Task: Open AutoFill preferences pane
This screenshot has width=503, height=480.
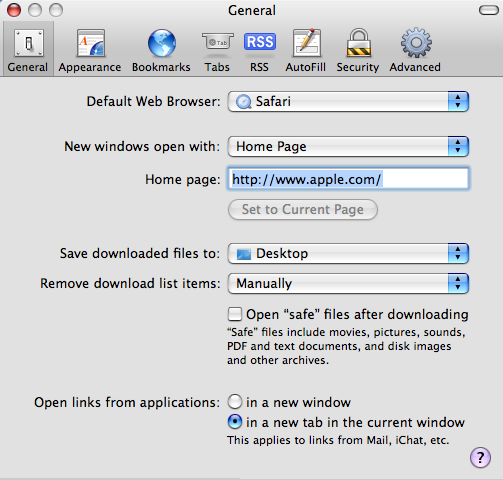Action: tap(306, 51)
